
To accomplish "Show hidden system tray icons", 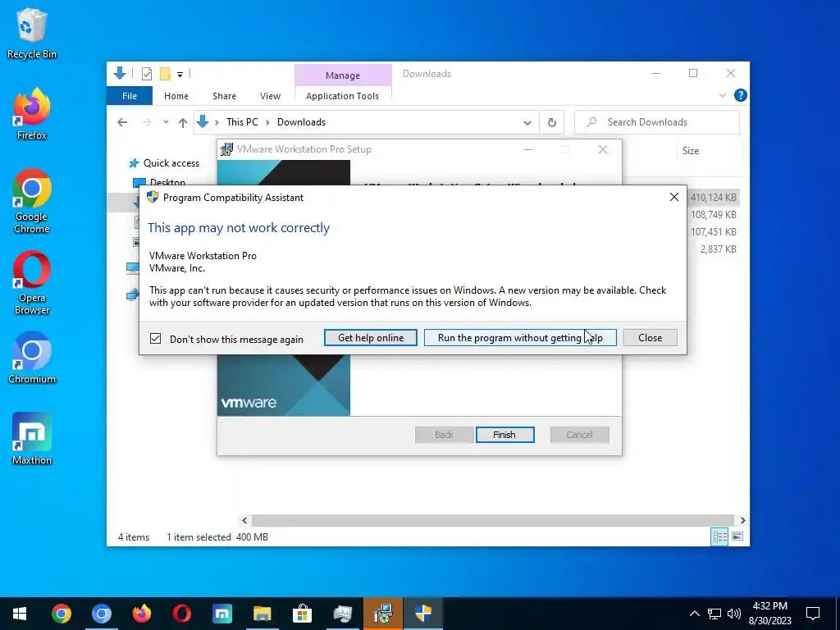I will coord(694,614).
